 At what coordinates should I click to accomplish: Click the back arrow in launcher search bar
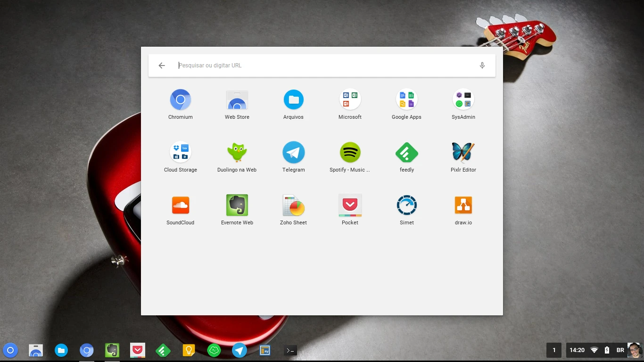162,66
